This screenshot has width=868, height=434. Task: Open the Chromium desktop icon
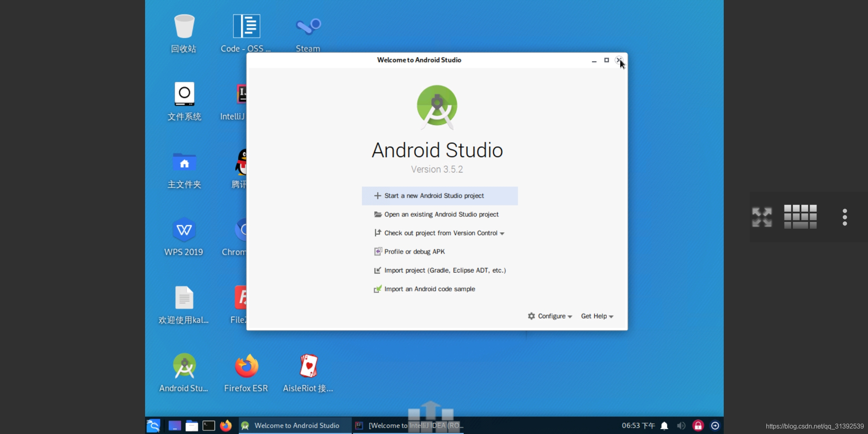point(241,229)
